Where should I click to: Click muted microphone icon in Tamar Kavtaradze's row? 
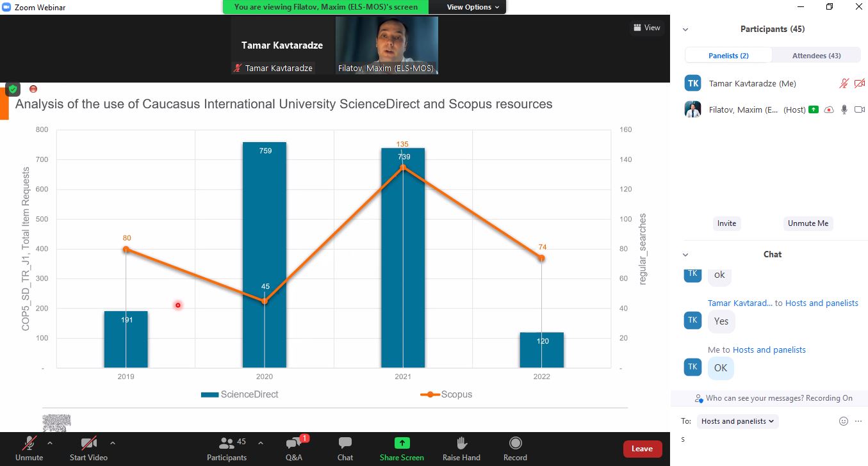tap(844, 83)
